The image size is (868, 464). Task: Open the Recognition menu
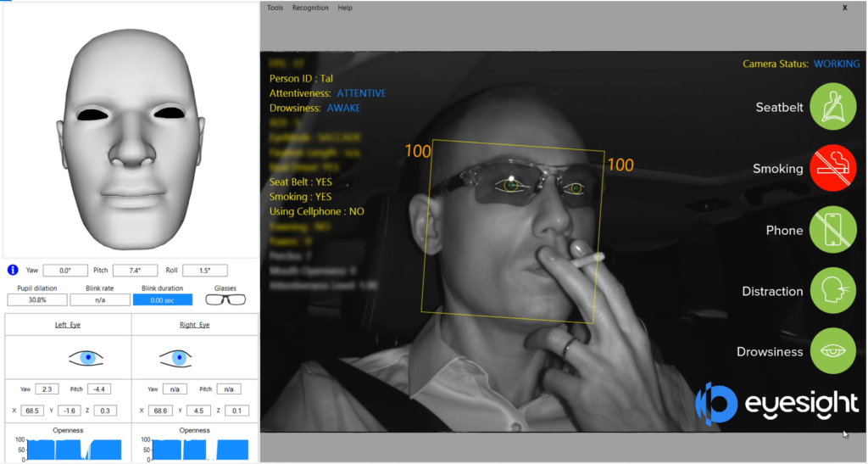click(x=310, y=8)
